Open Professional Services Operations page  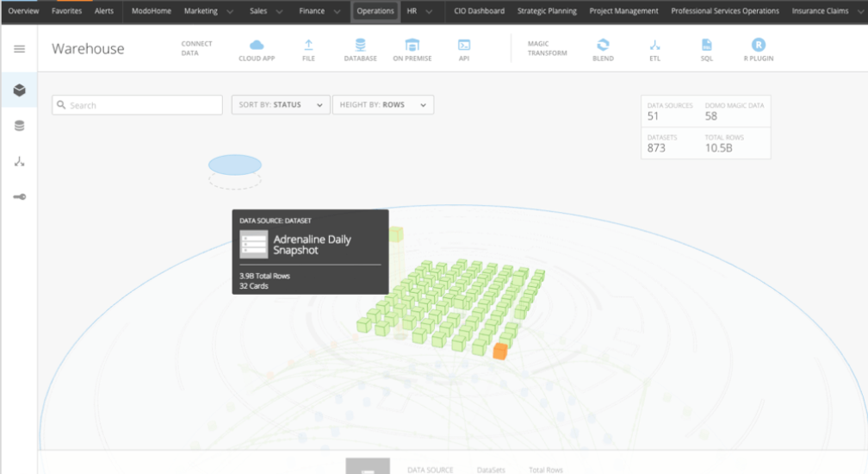coord(725,10)
